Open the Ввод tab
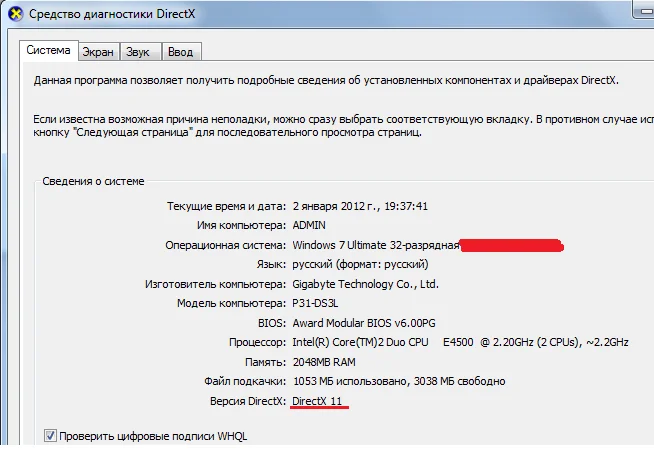 (181, 52)
